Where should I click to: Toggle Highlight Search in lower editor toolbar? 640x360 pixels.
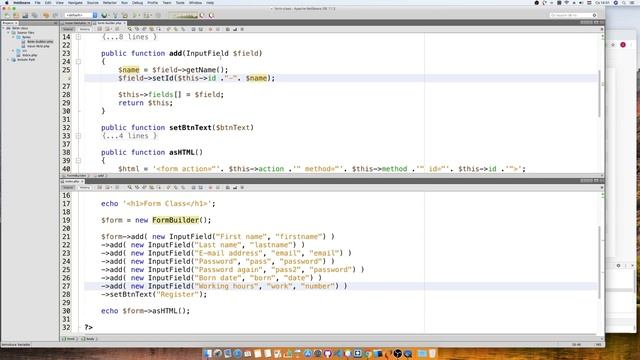151,187
